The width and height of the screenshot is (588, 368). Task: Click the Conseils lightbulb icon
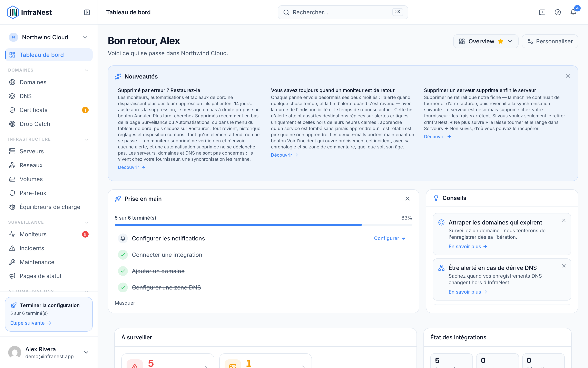pyautogui.click(x=436, y=198)
